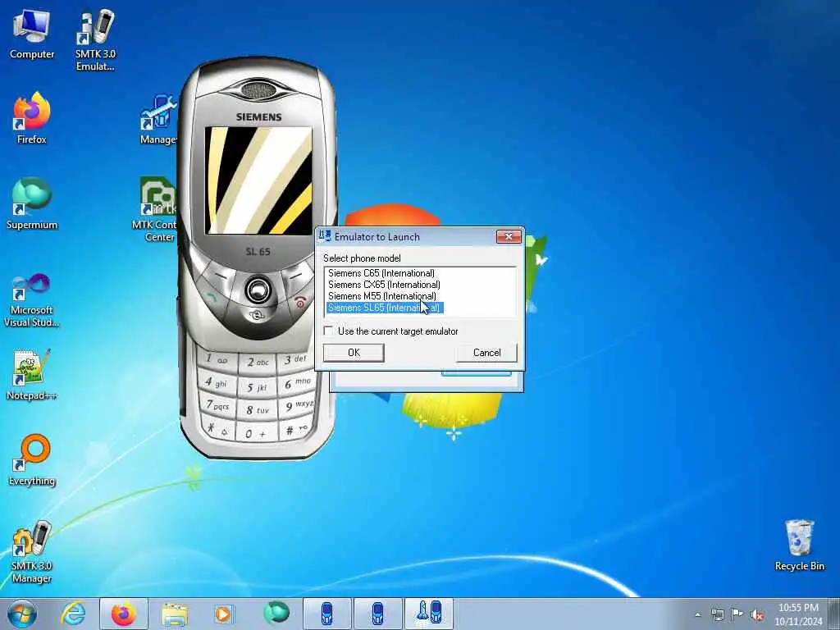
Task: Show hidden system tray icons
Action: point(697,614)
